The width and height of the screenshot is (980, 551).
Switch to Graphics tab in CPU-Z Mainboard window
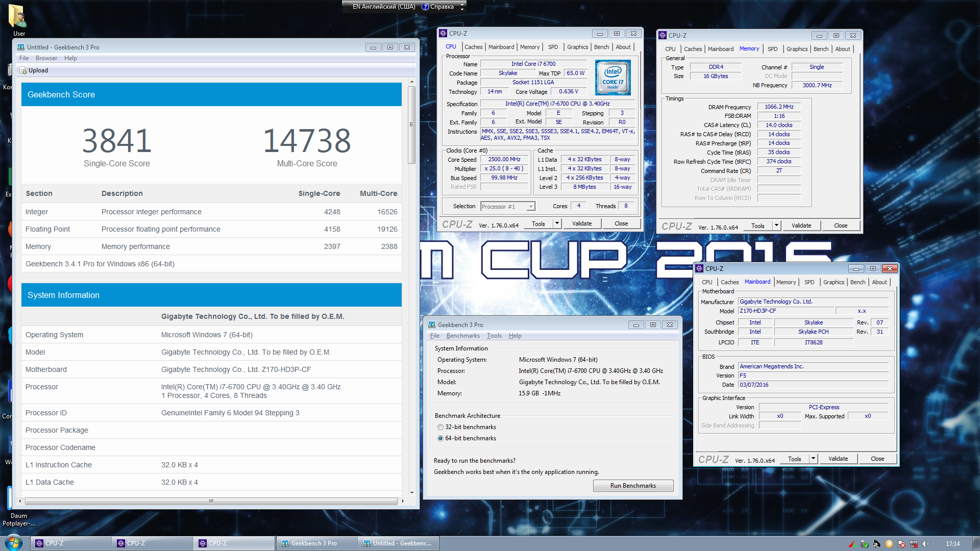coord(834,282)
